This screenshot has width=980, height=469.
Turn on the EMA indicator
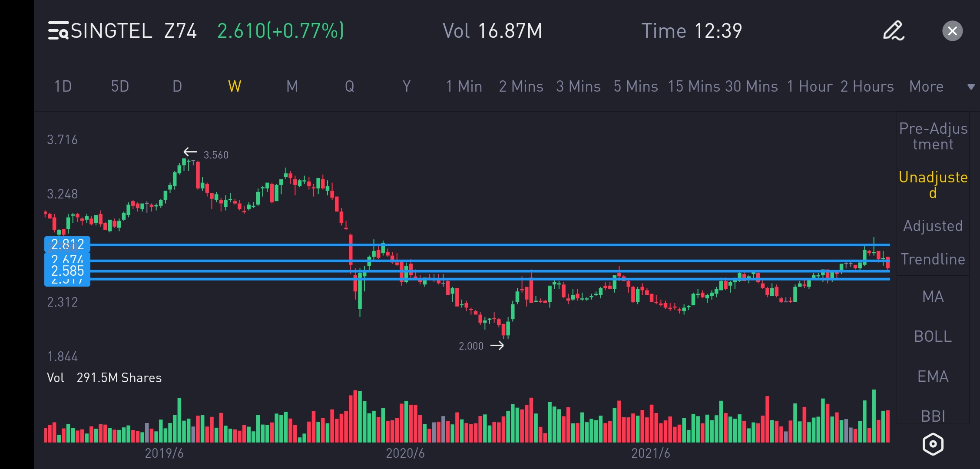[x=933, y=377]
